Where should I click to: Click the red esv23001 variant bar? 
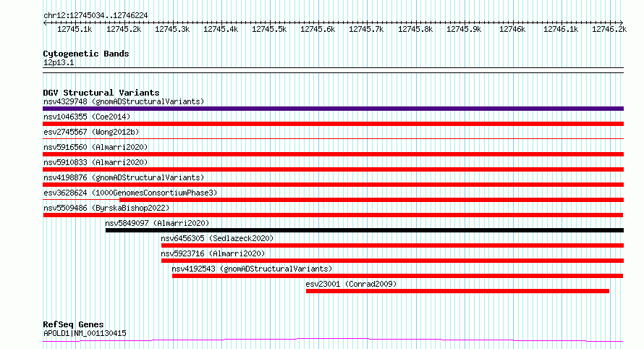click(x=457, y=291)
